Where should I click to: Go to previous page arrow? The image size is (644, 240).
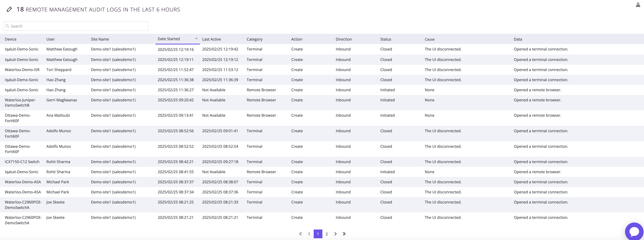(x=309, y=234)
